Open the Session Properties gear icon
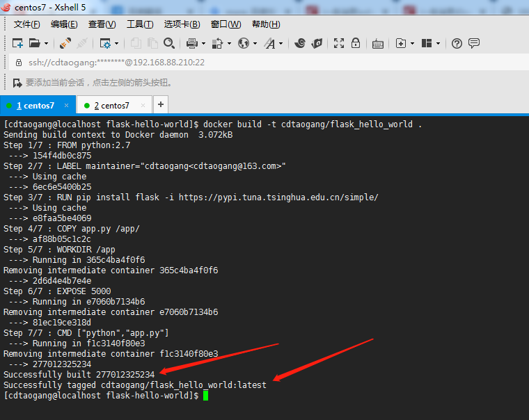The image size is (529, 420). pyautogui.click(x=105, y=44)
